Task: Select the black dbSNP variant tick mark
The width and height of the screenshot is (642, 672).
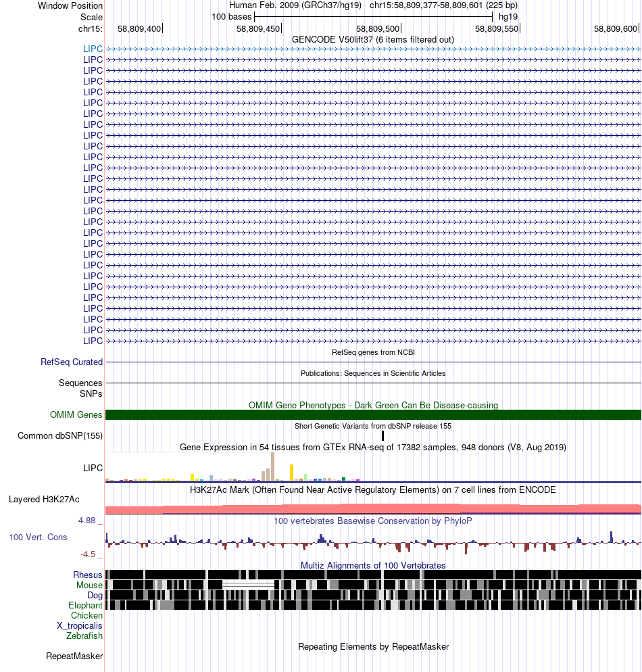Action: [383, 435]
